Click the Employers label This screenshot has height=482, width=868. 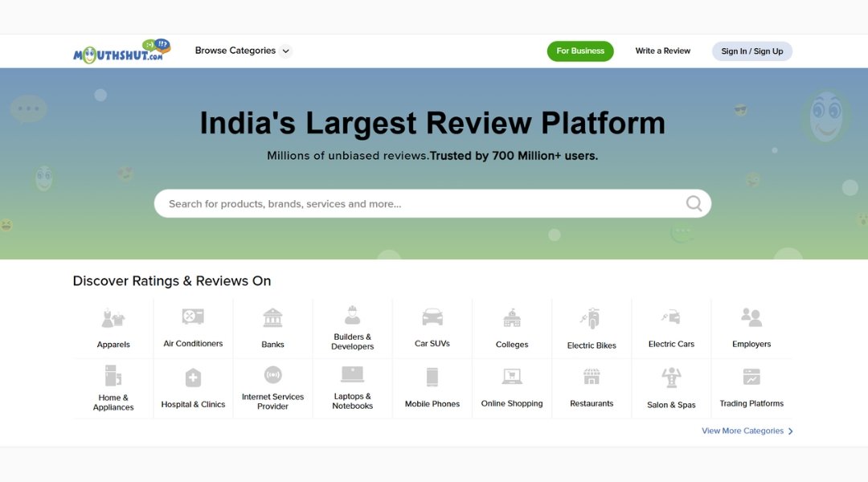(x=751, y=344)
